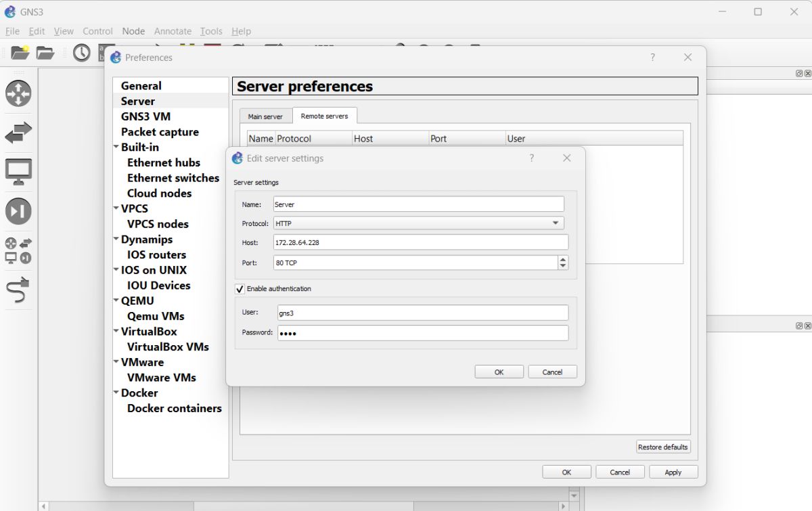The image size is (812, 511).
Task: Click OK in the Preferences window
Action: (566, 472)
